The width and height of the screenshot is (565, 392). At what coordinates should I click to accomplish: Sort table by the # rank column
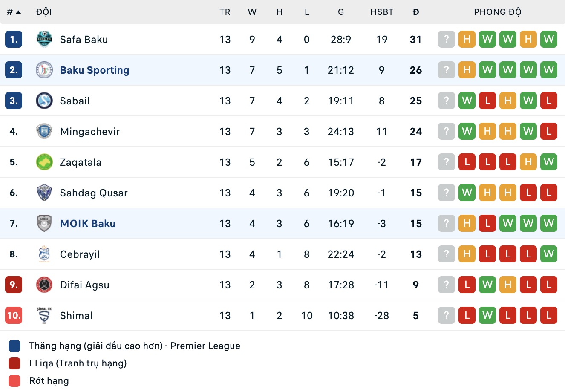(x=14, y=12)
